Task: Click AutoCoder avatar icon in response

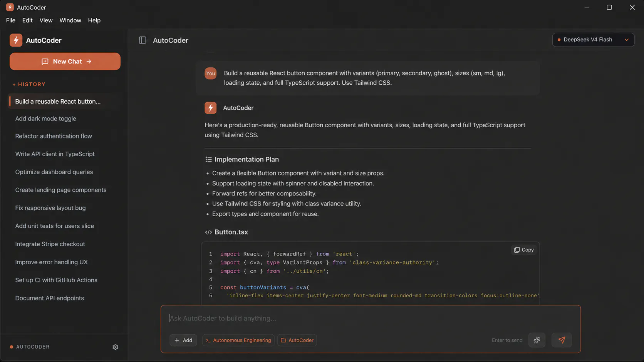Action: pyautogui.click(x=210, y=108)
